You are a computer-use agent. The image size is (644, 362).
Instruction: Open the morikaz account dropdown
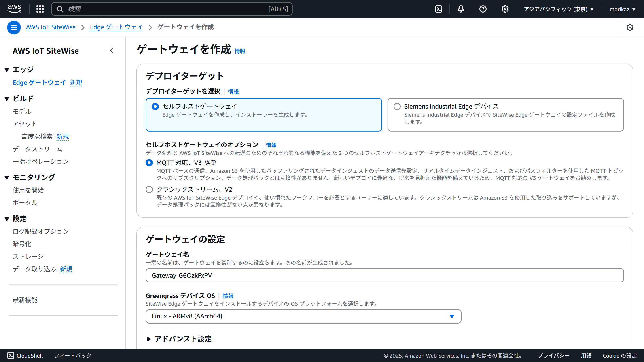pyautogui.click(x=623, y=9)
